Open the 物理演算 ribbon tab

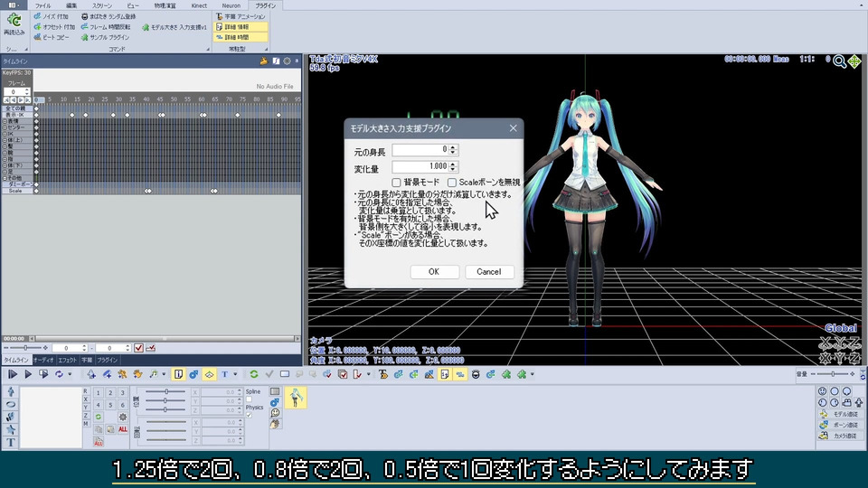165,5
